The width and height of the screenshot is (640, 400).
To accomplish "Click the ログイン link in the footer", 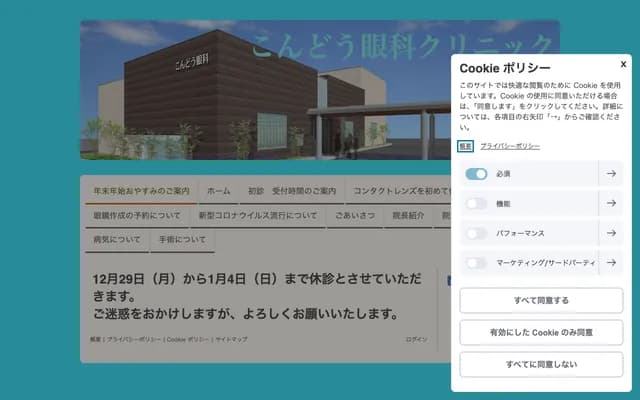I will (x=416, y=339).
